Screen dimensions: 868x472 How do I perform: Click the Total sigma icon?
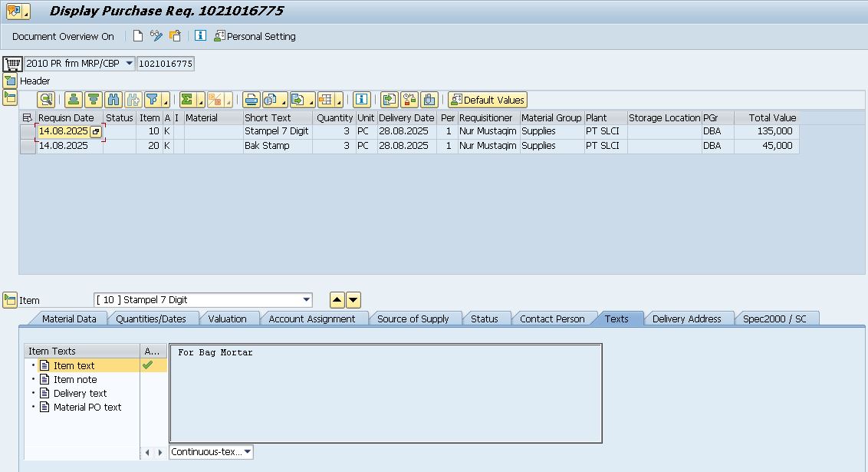tap(192, 100)
